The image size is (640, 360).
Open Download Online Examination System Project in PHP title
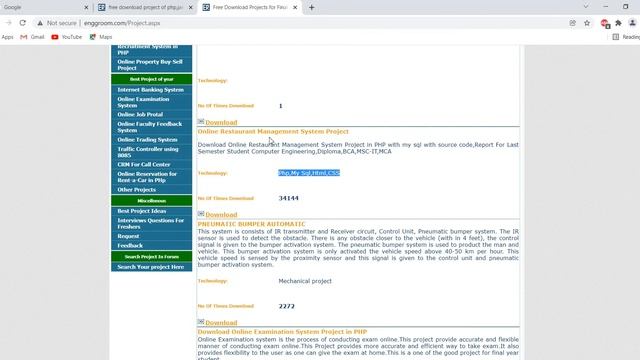tap(282, 332)
